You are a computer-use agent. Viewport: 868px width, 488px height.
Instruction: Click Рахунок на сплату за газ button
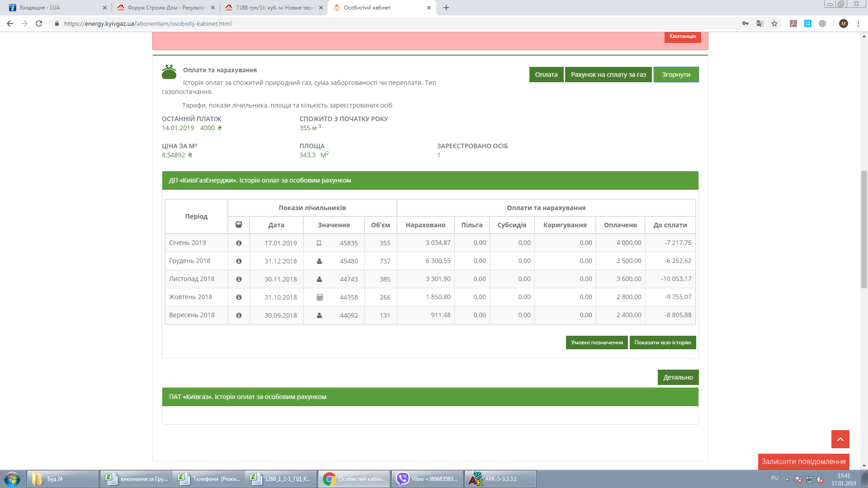pyautogui.click(x=609, y=75)
